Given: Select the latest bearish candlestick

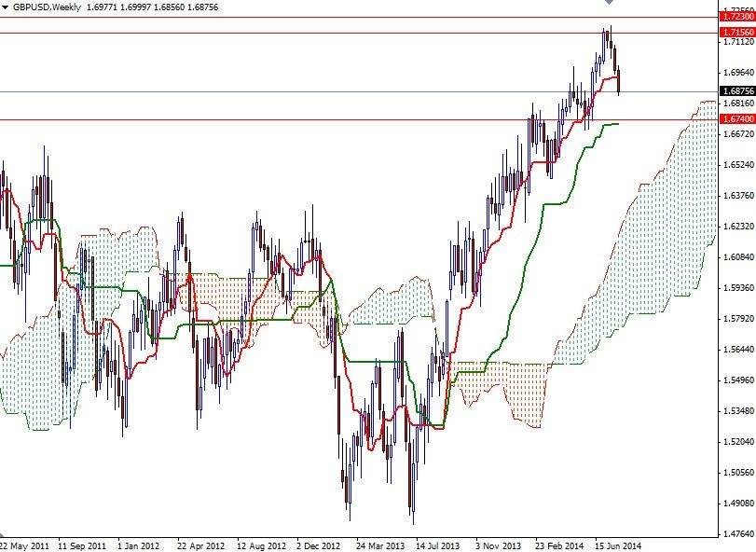Looking at the screenshot, I should [618, 79].
